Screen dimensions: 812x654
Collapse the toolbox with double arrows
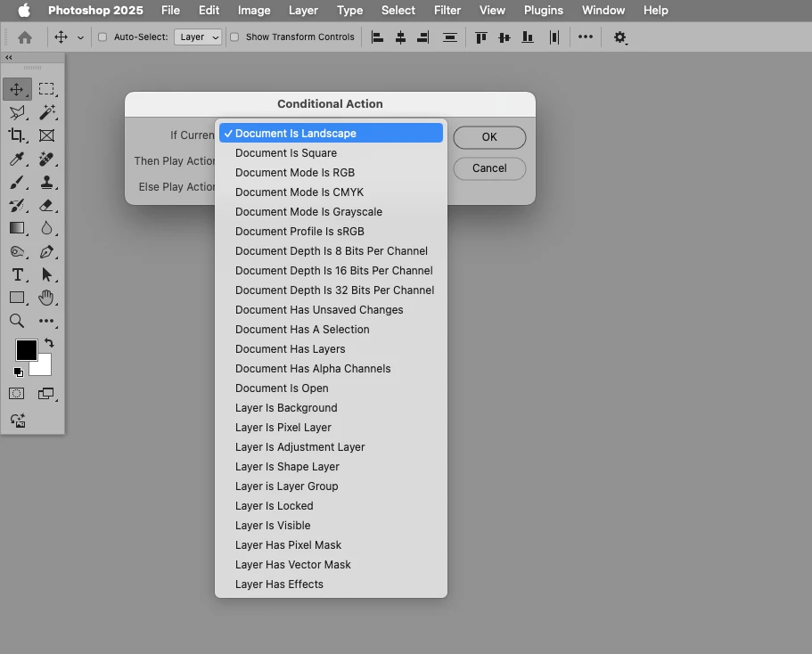tap(9, 58)
